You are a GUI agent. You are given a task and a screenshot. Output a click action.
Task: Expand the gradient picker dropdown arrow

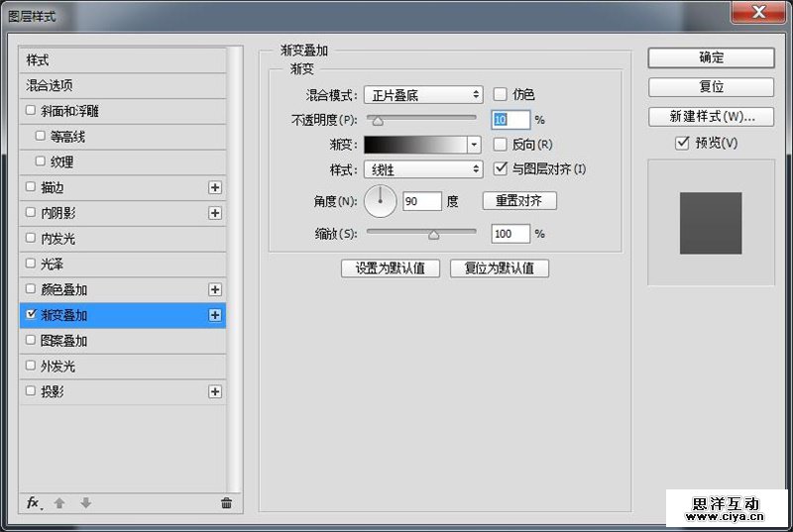[x=474, y=145]
